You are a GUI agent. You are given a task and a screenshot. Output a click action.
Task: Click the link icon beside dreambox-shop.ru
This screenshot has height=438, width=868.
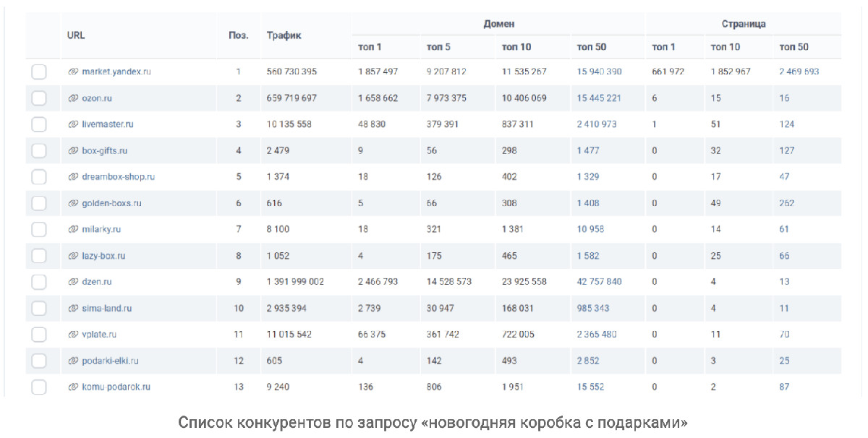pos(73,177)
